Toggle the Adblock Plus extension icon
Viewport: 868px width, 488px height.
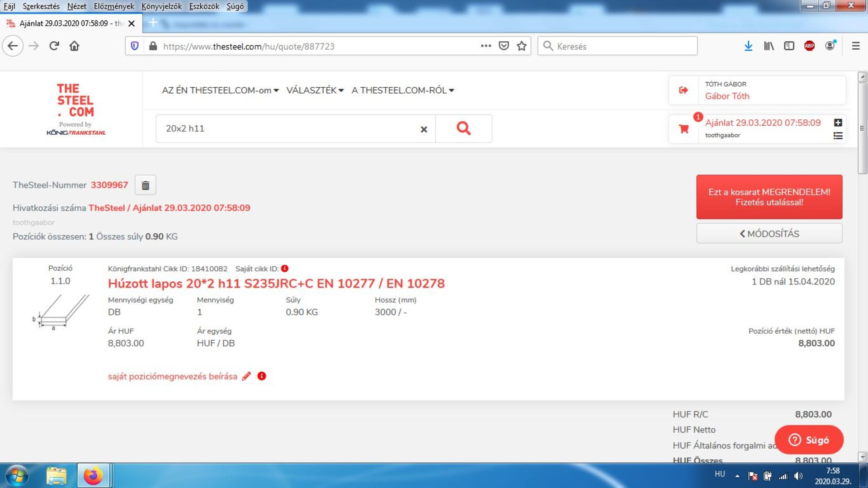[x=809, y=46]
